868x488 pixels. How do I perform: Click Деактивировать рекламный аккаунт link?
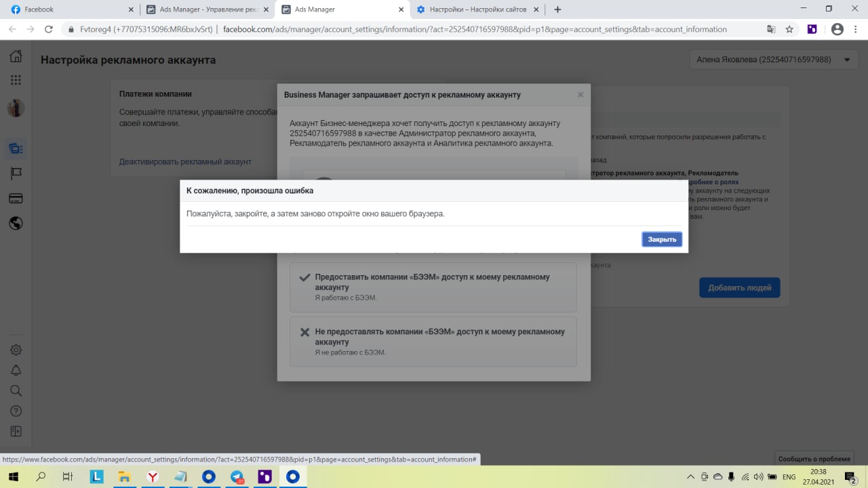coord(185,162)
